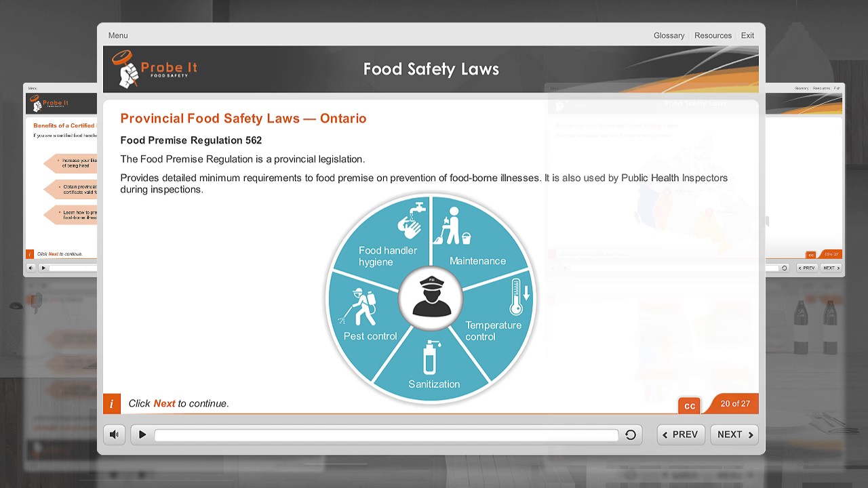
Task: Select the Sanitization spray bottle icon
Action: pyautogui.click(x=430, y=357)
